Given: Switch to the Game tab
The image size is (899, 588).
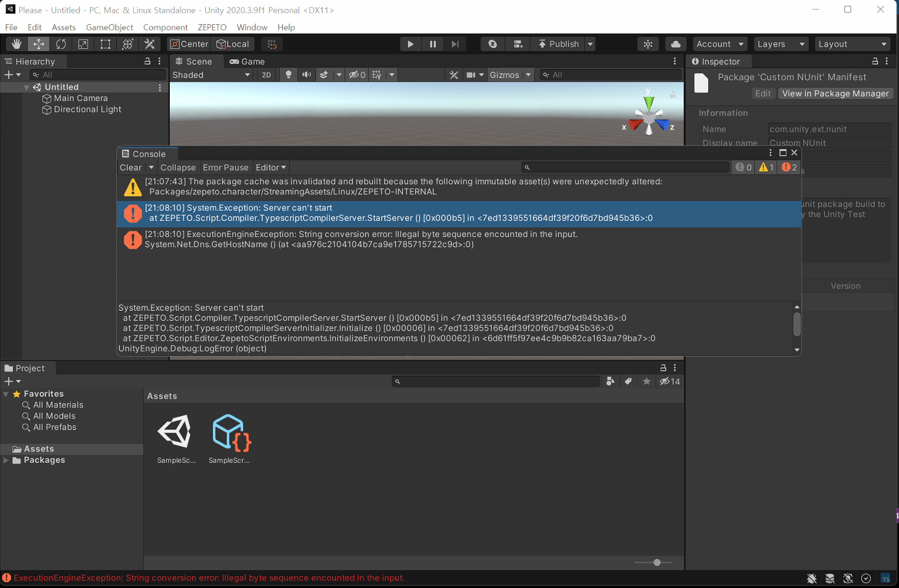Looking at the screenshot, I should (247, 61).
